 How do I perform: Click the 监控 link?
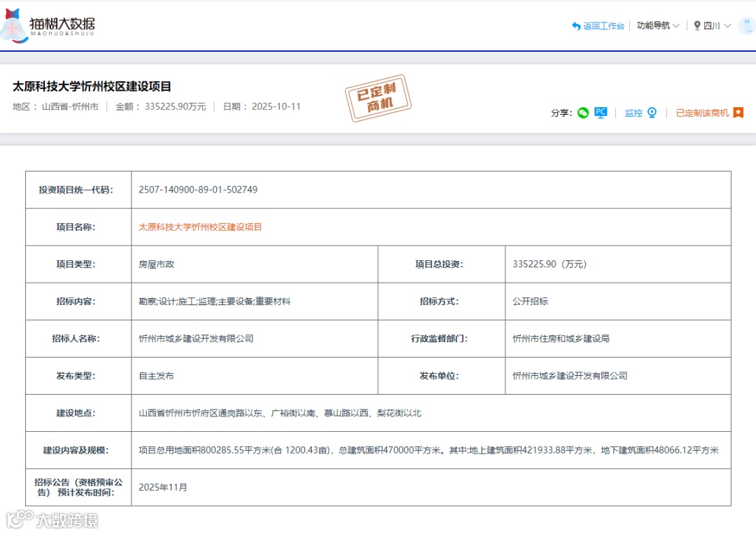[x=633, y=113]
